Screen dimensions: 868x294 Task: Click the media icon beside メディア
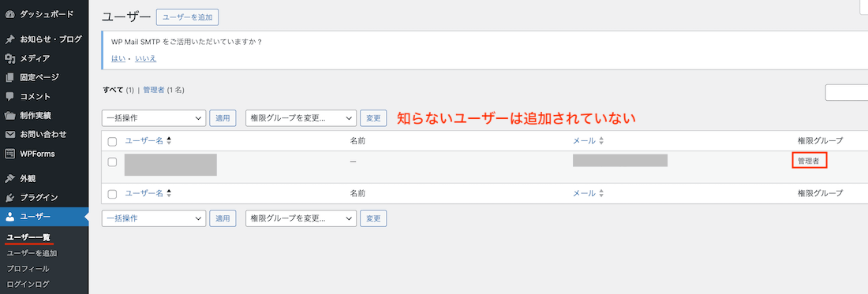tap(9, 58)
